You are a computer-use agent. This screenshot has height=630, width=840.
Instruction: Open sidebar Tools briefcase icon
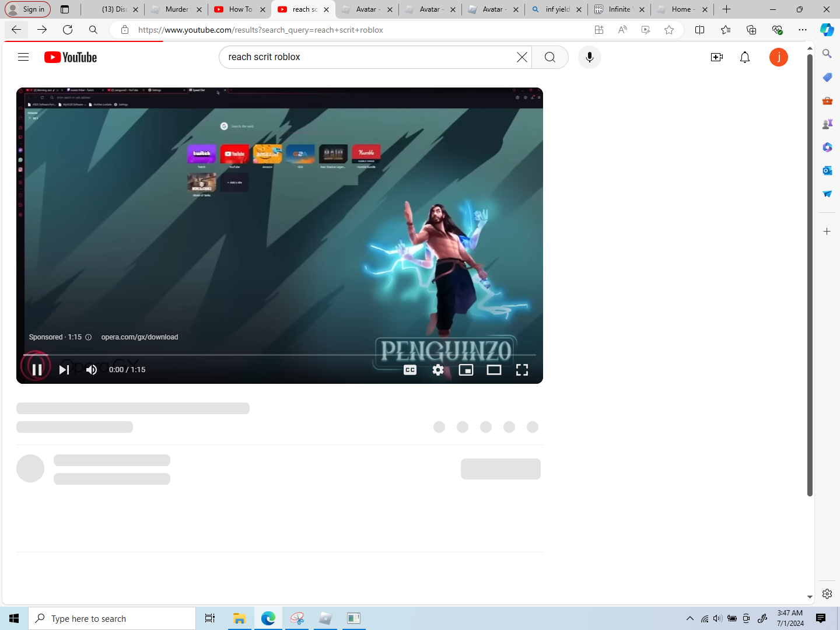pyautogui.click(x=827, y=100)
